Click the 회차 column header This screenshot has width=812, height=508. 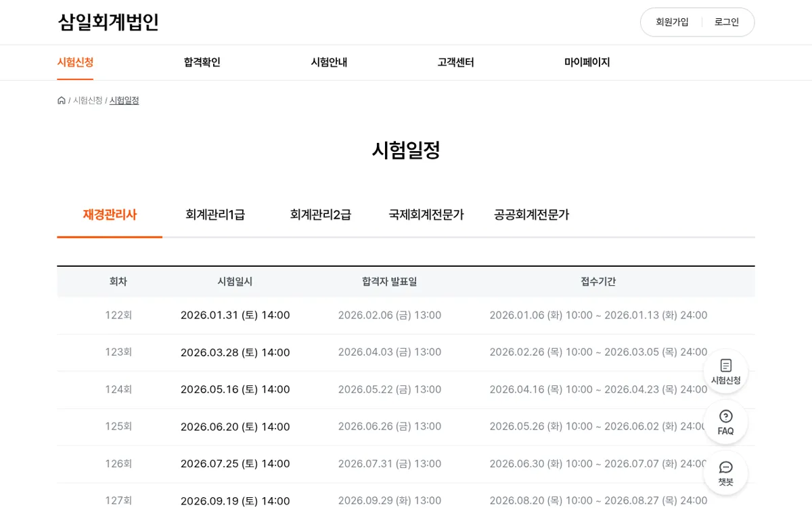118,282
